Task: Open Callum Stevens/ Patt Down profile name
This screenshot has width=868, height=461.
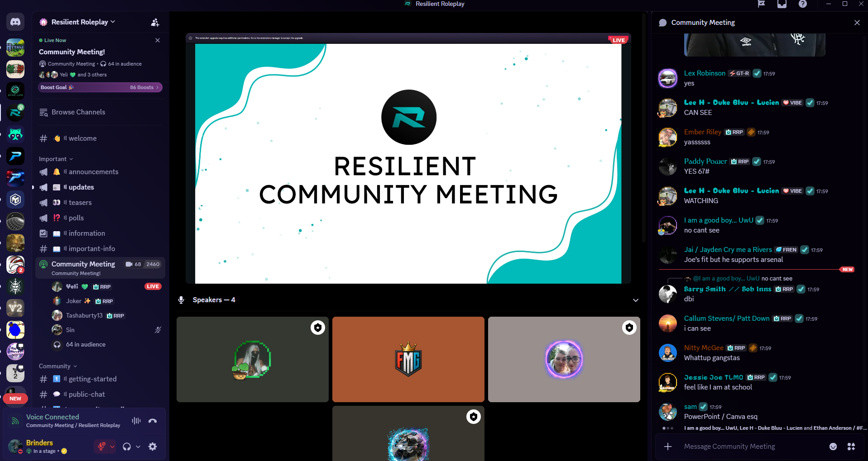Action: [x=727, y=318]
